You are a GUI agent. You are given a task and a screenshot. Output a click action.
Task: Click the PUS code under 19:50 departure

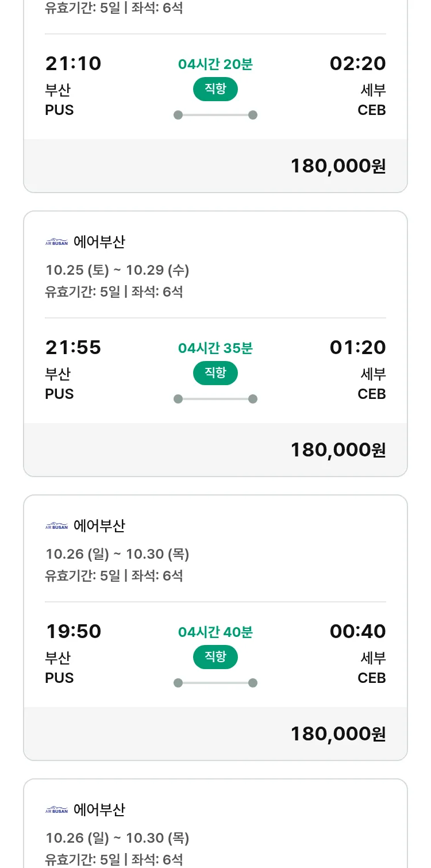59,678
